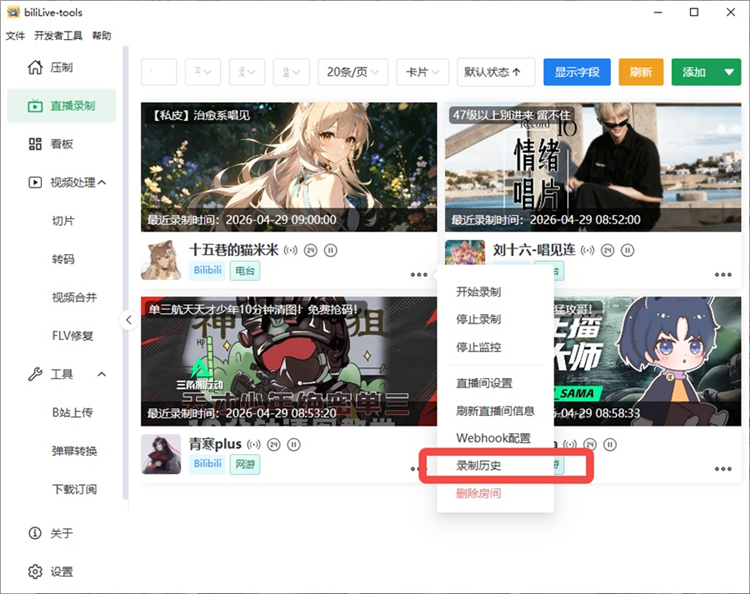Open the 情绪唱片 cover thumbnail
750x594 pixels.
(x=593, y=167)
